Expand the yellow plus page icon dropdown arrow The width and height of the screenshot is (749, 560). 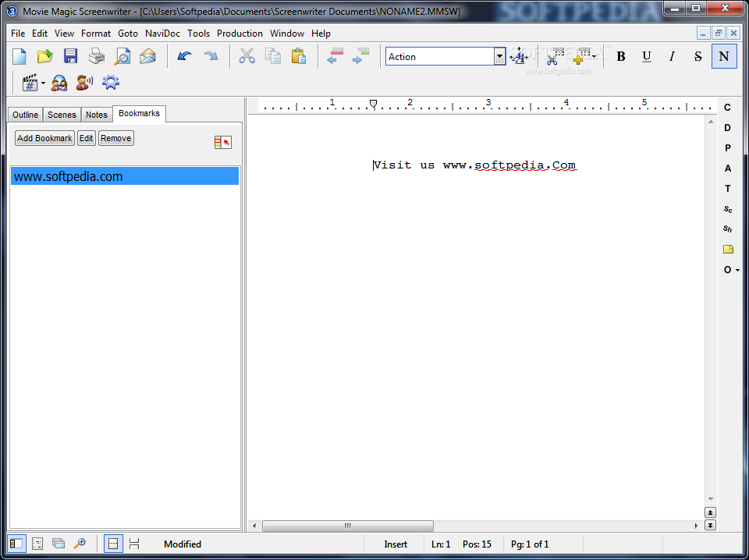[595, 56]
